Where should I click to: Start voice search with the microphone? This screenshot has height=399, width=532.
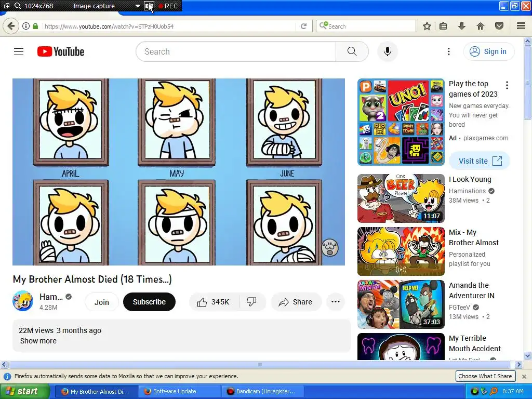pos(387,51)
